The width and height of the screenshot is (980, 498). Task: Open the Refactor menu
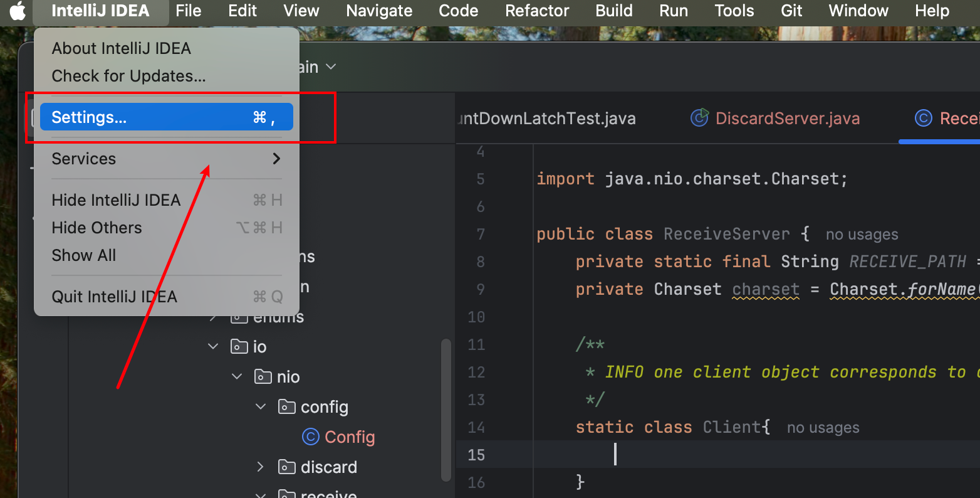pyautogui.click(x=537, y=11)
